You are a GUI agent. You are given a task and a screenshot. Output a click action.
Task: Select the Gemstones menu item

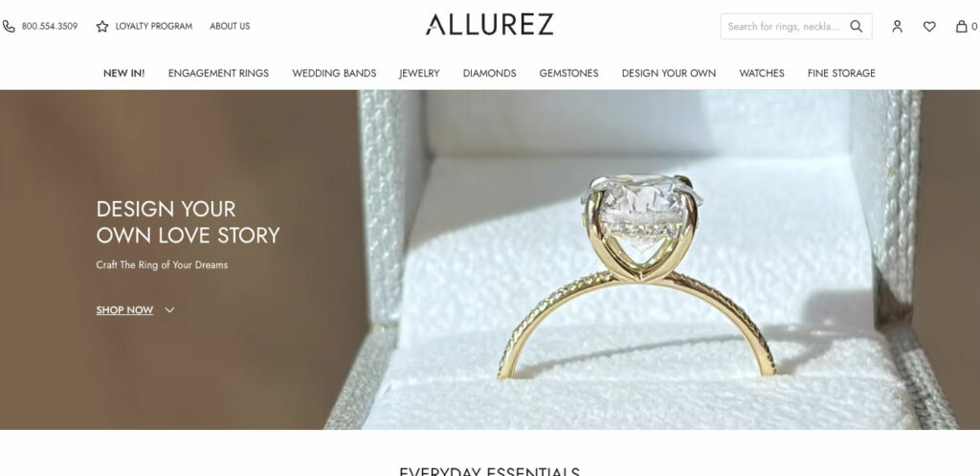pos(568,73)
